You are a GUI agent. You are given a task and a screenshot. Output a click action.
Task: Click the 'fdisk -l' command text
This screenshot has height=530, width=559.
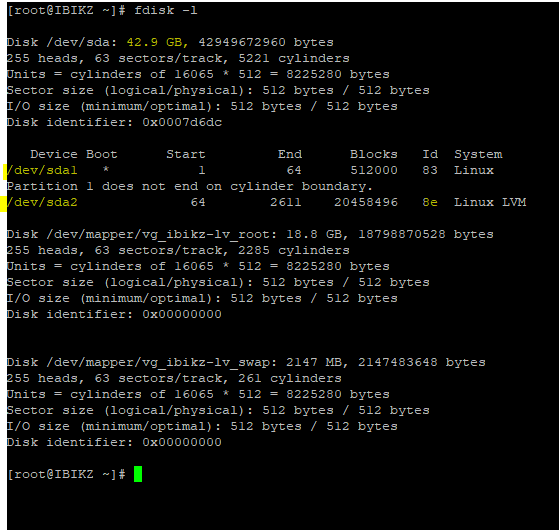(x=166, y=10)
